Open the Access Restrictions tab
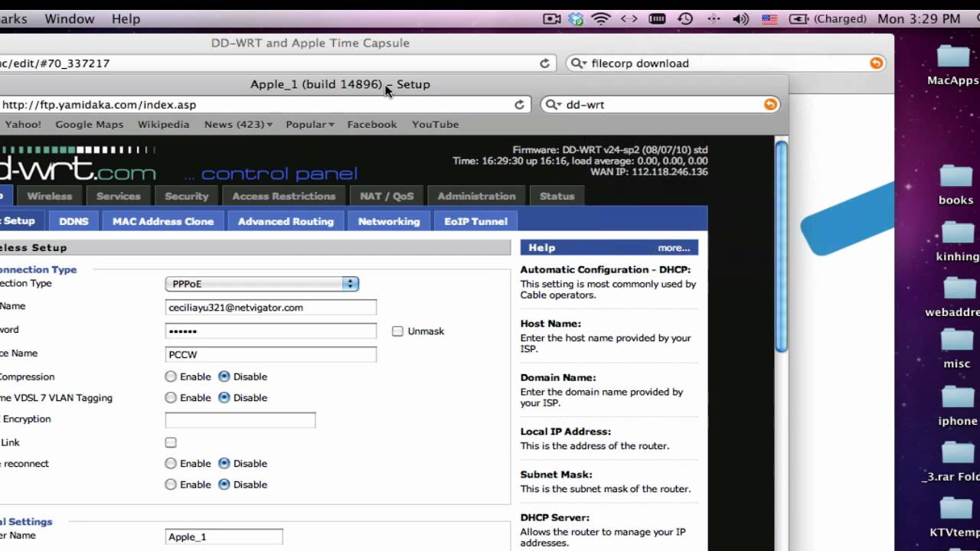 [x=284, y=197]
